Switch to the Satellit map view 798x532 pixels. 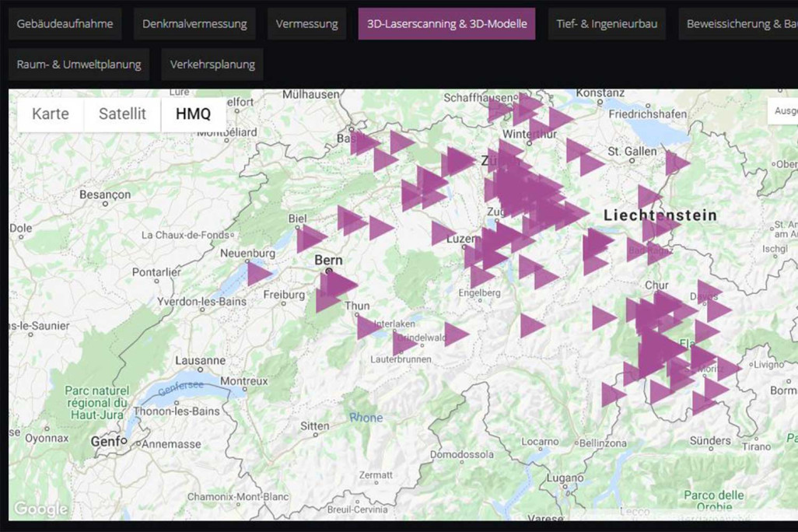pyautogui.click(x=121, y=114)
